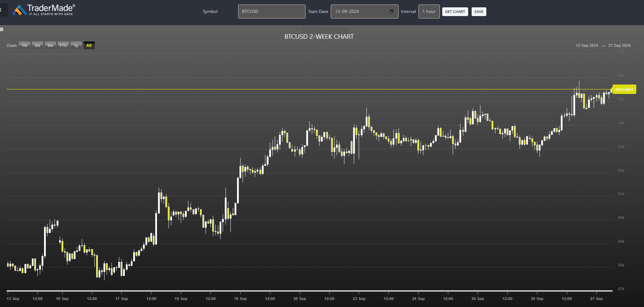Click the TraderMade logo
Image resolution: width=644 pixels, height=307 pixels.
[x=44, y=10]
